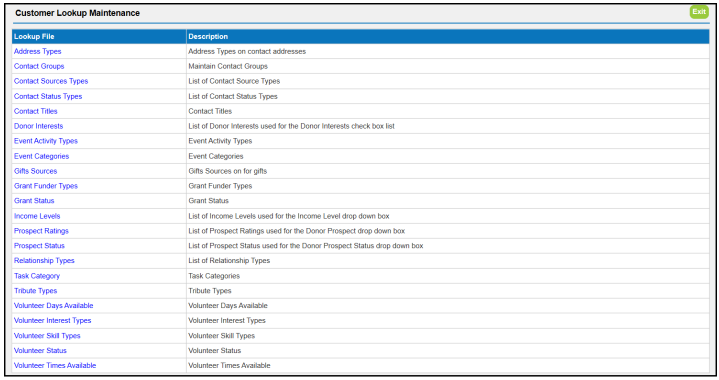Open Grant Funder Types lookup

pyautogui.click(x=46, y=186)
